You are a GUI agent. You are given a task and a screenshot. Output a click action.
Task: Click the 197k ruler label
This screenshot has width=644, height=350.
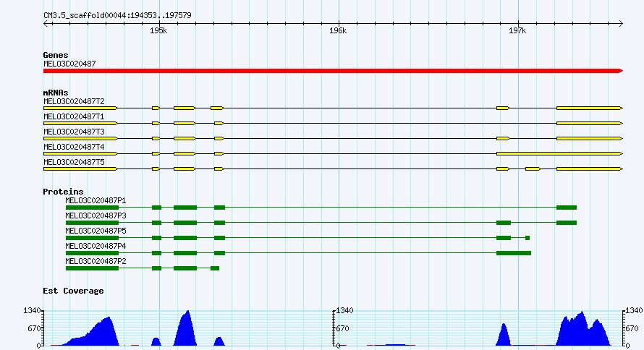pos(517,31)
